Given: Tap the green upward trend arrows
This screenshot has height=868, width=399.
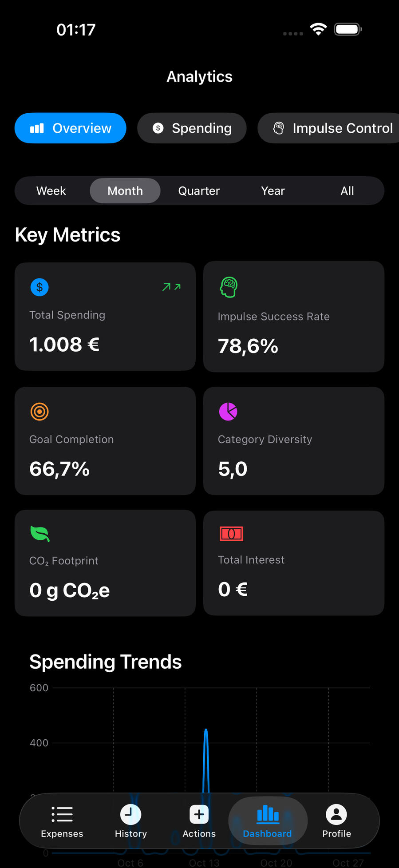Looking at the screenshot, I should (x=171, y=287).
